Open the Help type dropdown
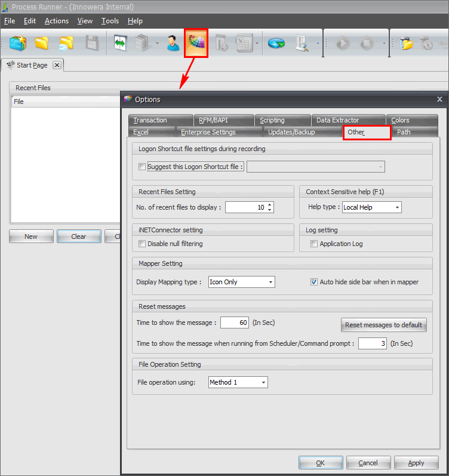Image resolution: width=449 pixels, height=476 pixels. click(x=371, y=207)
